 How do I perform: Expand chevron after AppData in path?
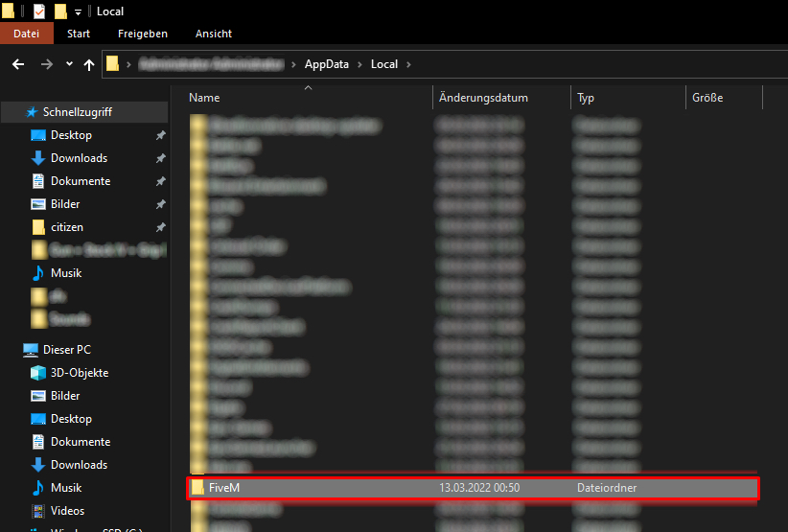click(x=359, y=64)
